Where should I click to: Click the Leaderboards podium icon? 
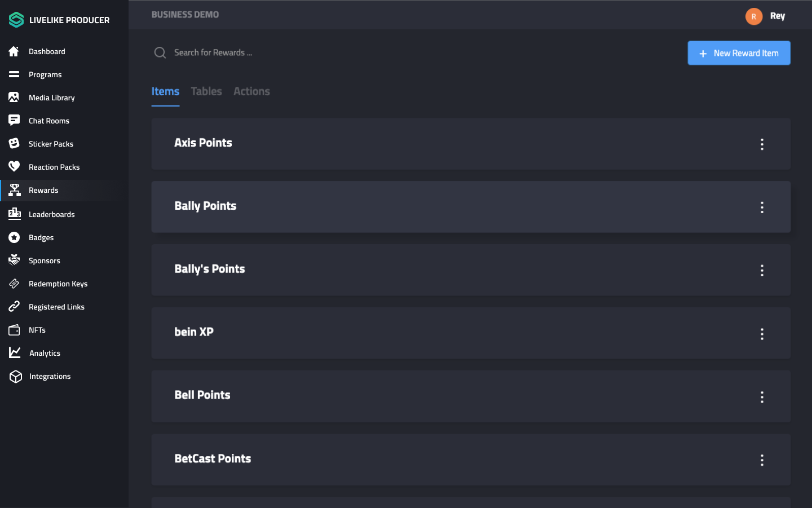[x=15, y=214]
